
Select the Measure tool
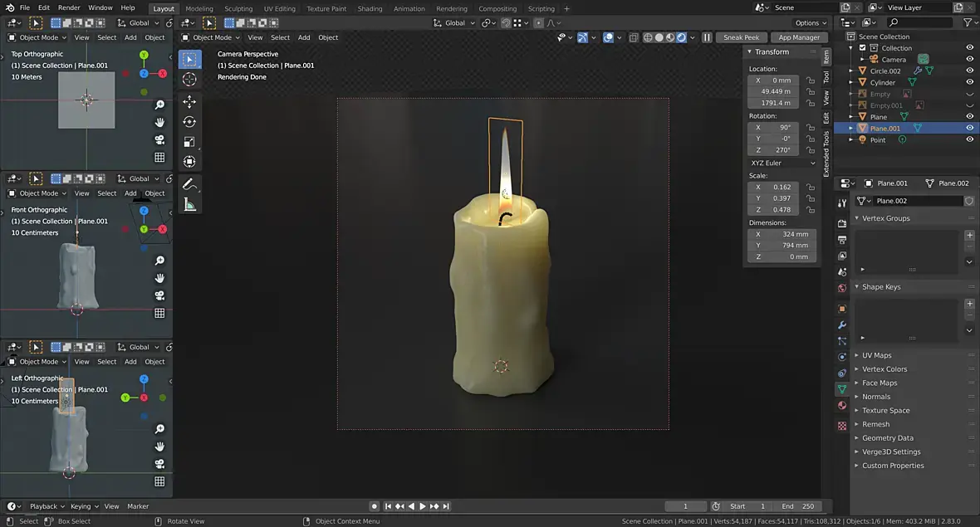click(189, 204)
